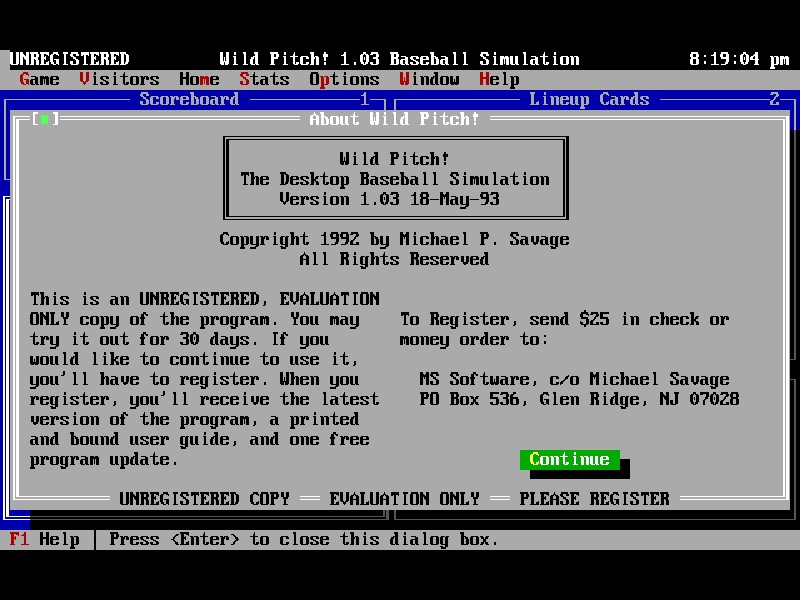Select the Scoreboard window title
Screen dimensions: 800x600
189,99
